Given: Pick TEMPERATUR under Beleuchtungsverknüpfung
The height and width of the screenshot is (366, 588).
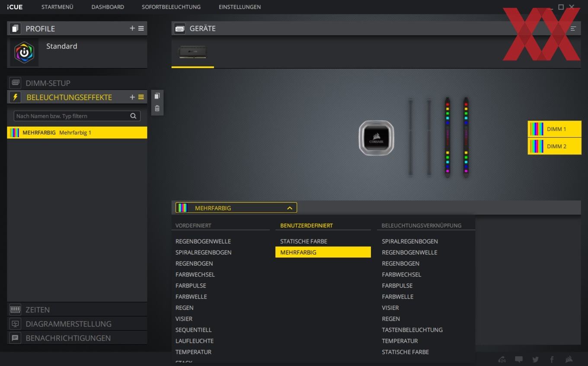Looking at the screenshot, I should point(399,341).
